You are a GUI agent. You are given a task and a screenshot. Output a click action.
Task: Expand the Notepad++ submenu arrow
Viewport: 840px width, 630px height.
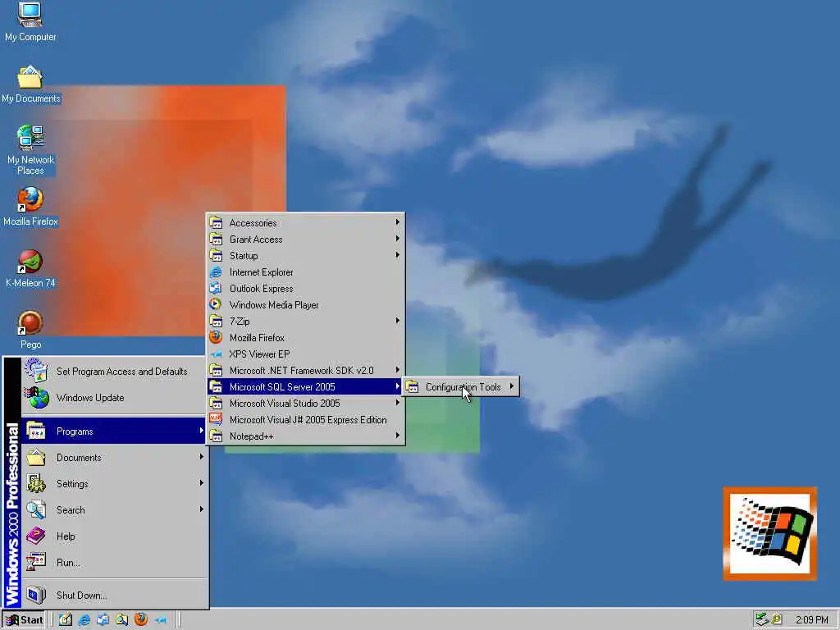(x=398, y=436)
